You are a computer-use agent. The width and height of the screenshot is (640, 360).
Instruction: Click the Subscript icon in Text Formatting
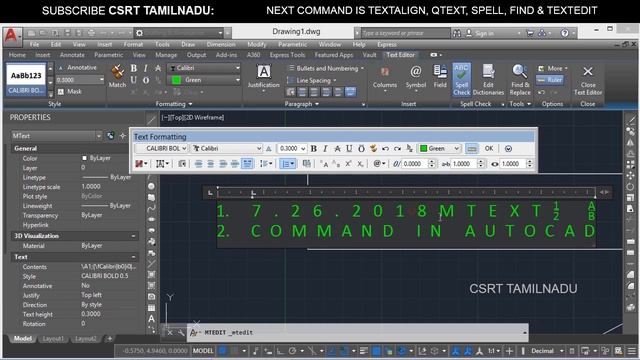click(x=360, y=164)
